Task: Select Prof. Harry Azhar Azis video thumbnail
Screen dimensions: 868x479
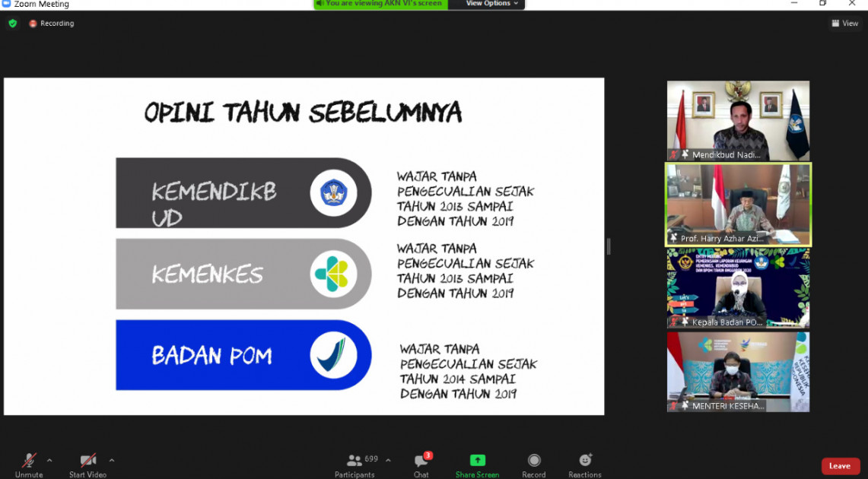Action: click(738, 204)
